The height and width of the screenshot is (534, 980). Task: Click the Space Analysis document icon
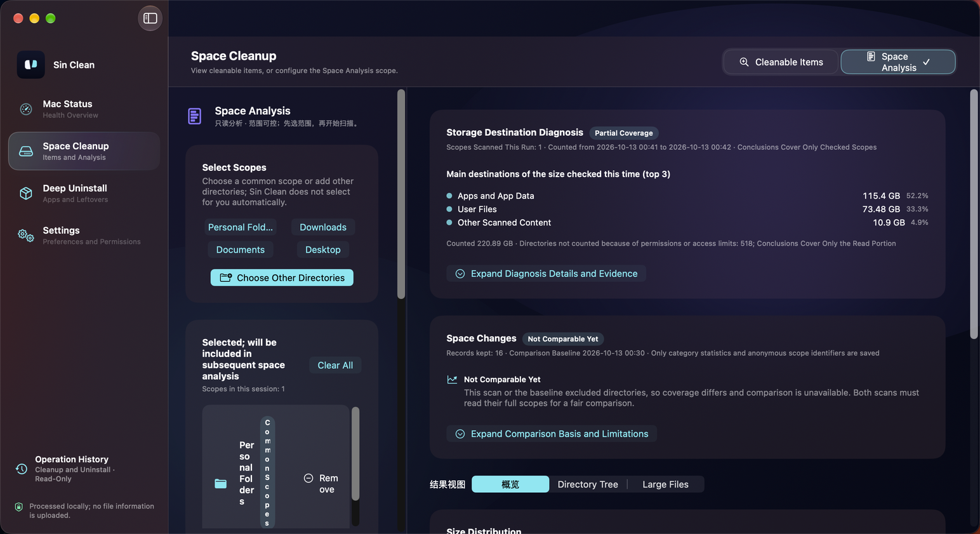[195, 116]
